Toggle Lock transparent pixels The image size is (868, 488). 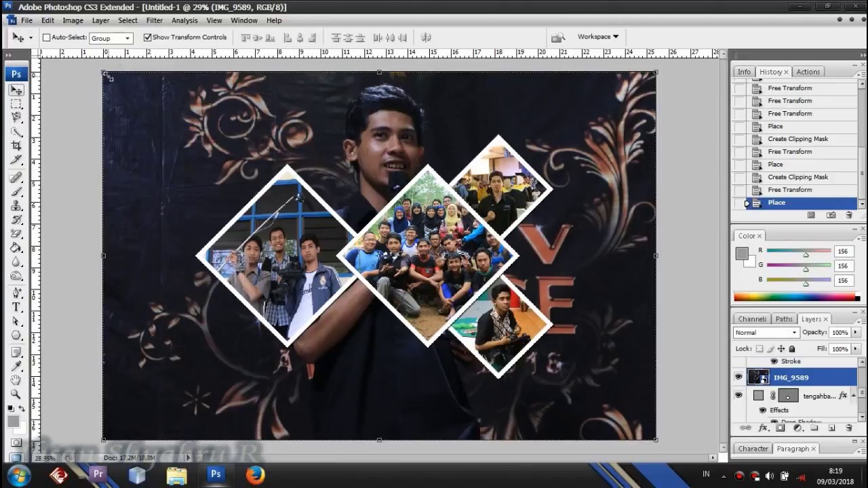[759, 348]
